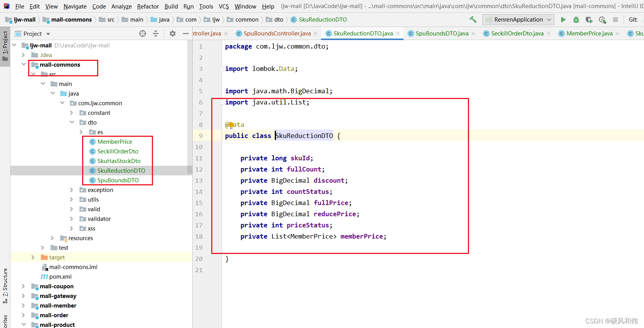The width and height of the screenshot is (644, 328).
Task: Click ljw-mall in the breadcrumb bar
Action: (24, 20)
